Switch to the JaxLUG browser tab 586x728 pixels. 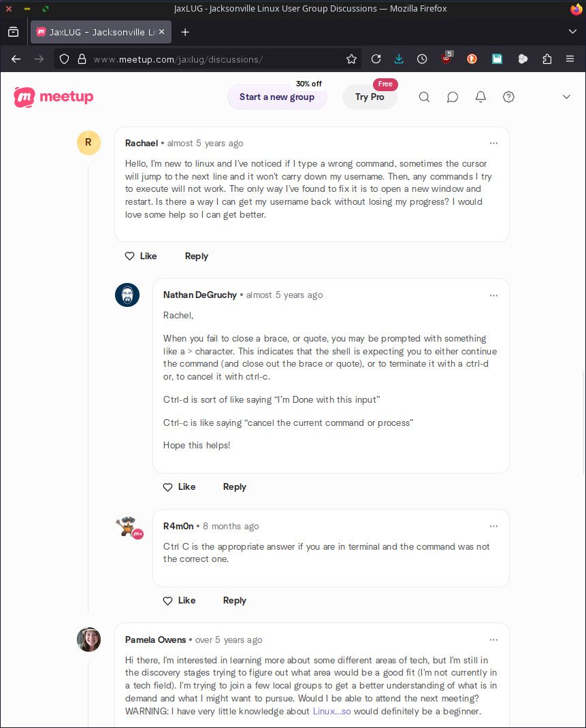tap(97, 32)
